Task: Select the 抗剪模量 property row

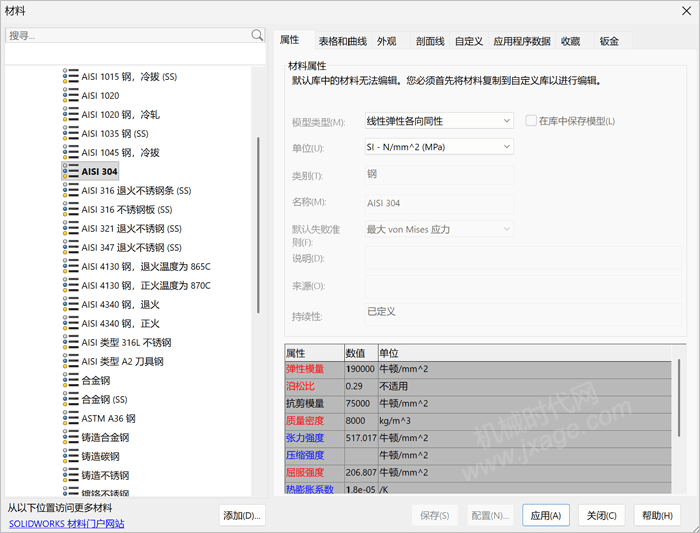Action: click(x=478, y=403)
